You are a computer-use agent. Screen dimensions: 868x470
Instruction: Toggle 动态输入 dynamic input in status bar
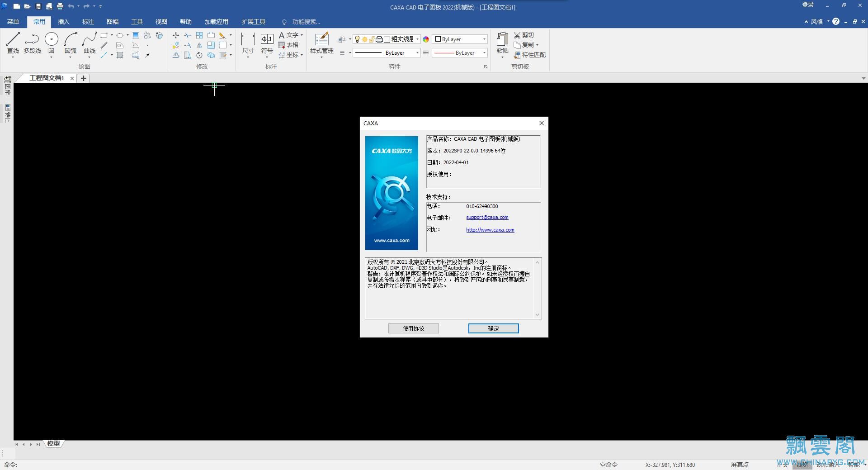coord(827,465)
